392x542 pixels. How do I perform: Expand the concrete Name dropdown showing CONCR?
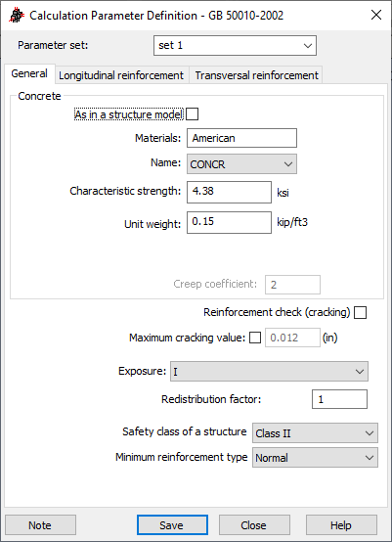pos(241,163)
